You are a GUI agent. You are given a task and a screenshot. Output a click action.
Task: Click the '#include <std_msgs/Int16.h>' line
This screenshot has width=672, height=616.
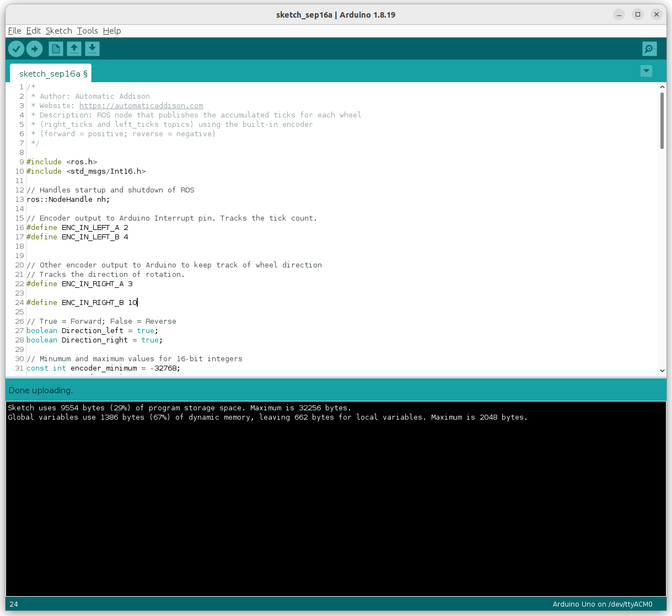point(86,172)
